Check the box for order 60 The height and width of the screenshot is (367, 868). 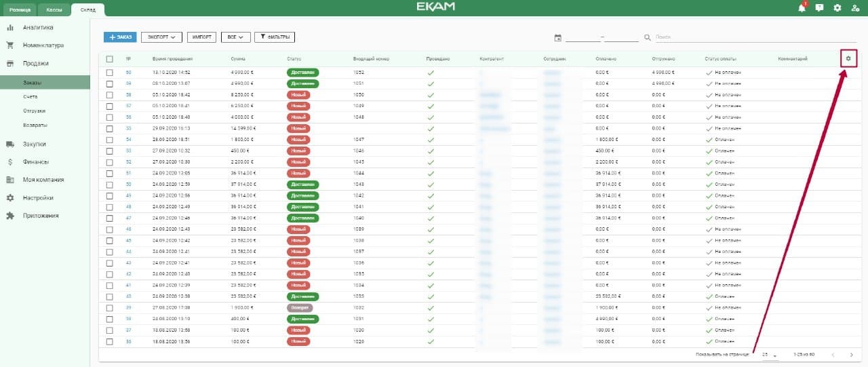[109, 72]
